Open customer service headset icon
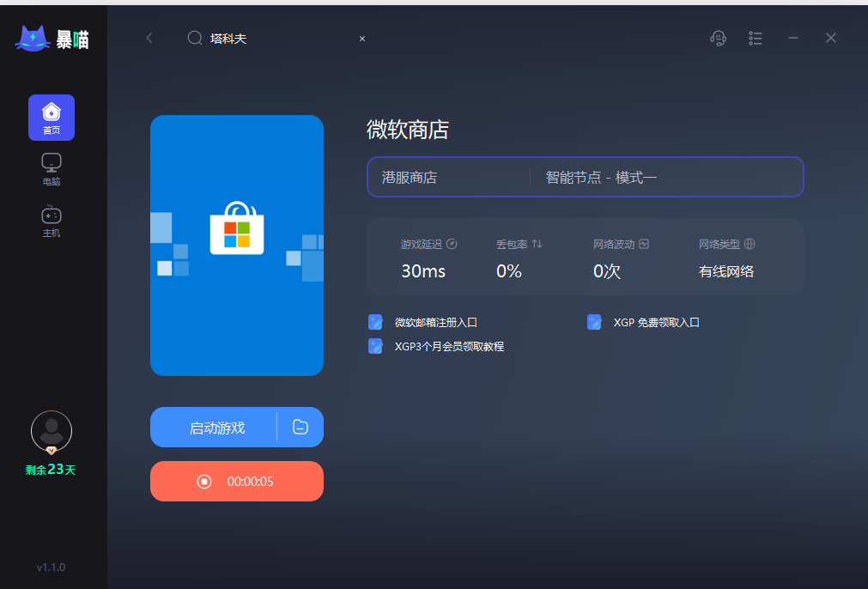The width and height of the screenshot is (868, 589). [x=718, y=38]
